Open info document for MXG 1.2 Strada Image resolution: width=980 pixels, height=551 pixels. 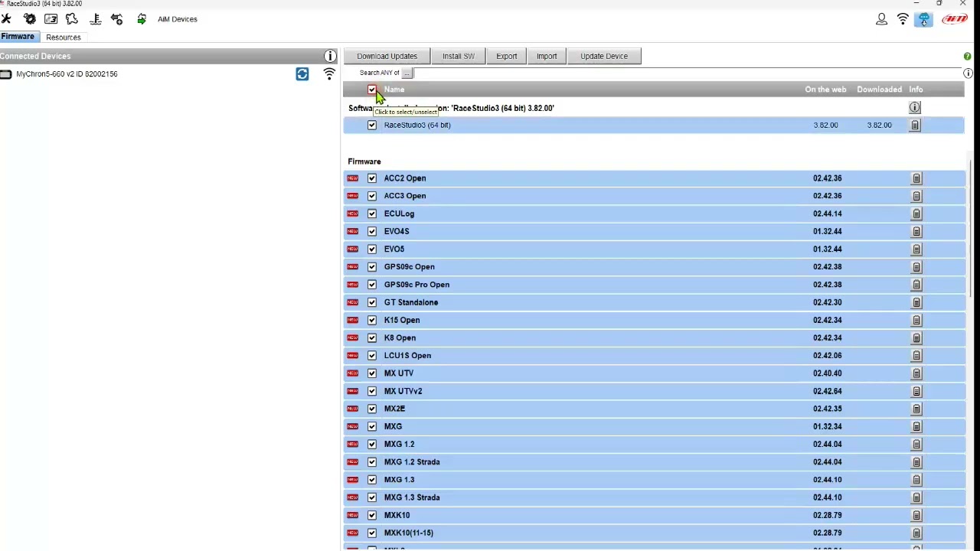916,462
